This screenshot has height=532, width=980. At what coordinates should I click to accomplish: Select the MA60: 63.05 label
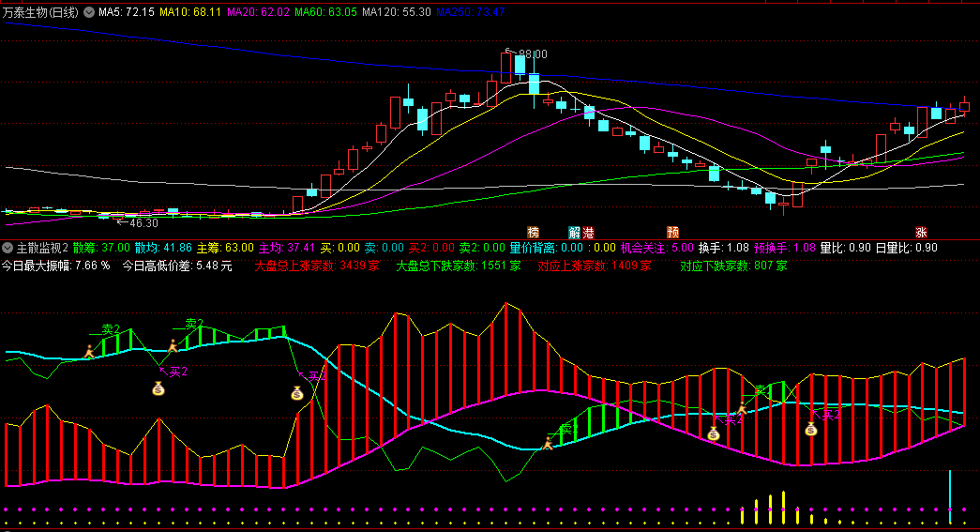tap(325, 12)
